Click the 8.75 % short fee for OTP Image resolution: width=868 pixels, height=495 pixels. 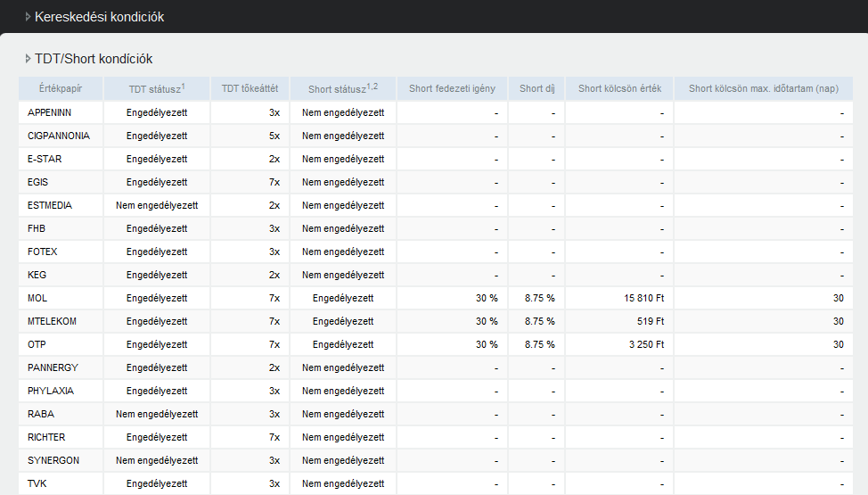(540, 345)
